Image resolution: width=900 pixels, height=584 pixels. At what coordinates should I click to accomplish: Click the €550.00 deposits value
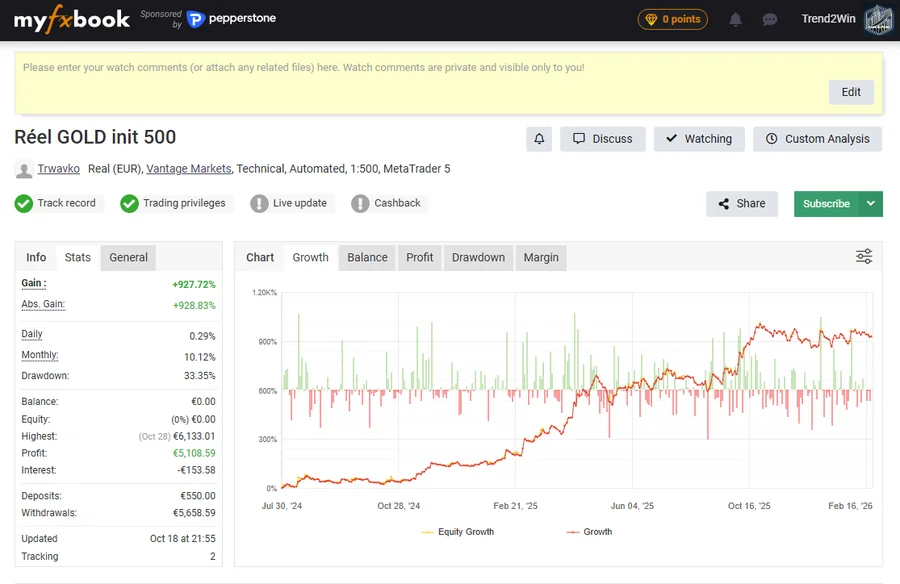coord(198,496)
